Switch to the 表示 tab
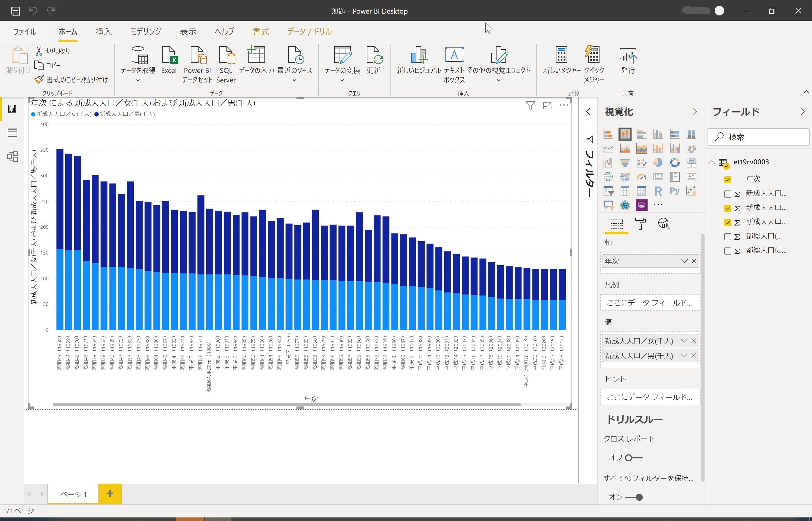 (x=188, y=32)
